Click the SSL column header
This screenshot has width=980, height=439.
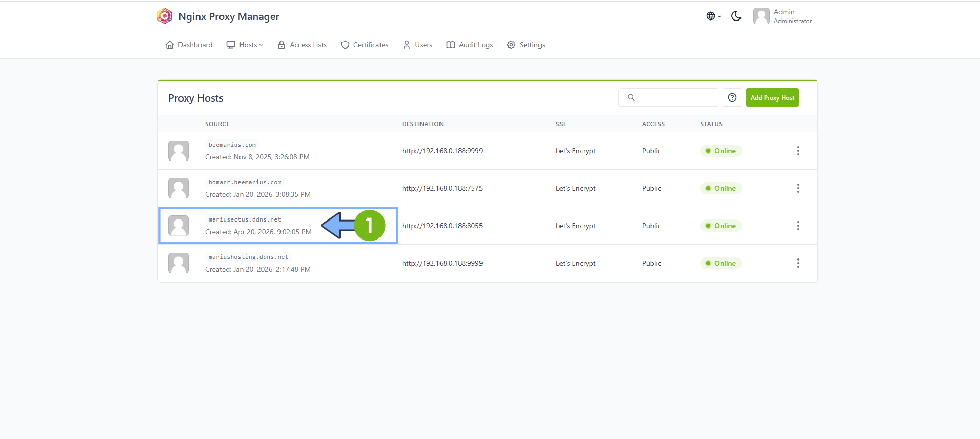(x=561, y=124)
